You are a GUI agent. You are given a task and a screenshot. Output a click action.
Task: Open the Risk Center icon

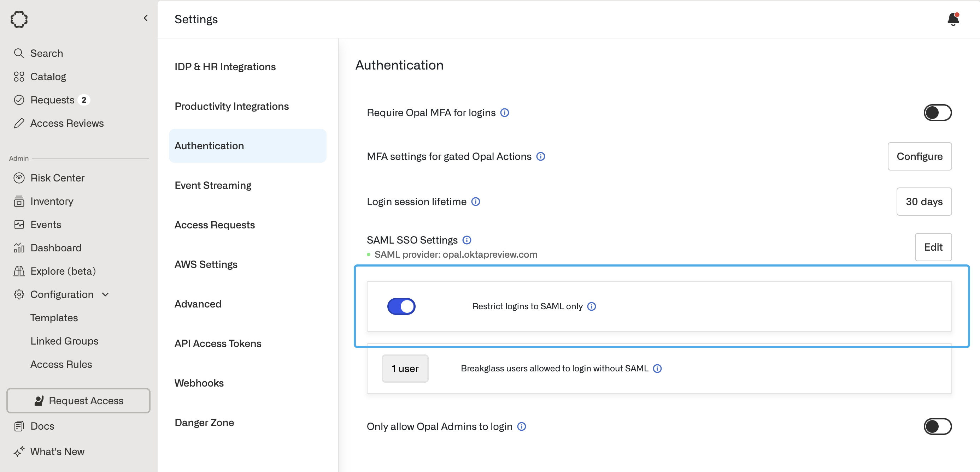[x=19, y=178]
